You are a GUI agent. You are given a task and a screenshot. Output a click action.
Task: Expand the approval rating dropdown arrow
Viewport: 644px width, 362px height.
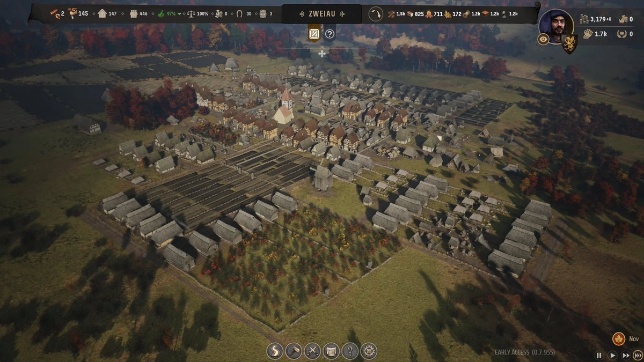[x=179, y=13]
